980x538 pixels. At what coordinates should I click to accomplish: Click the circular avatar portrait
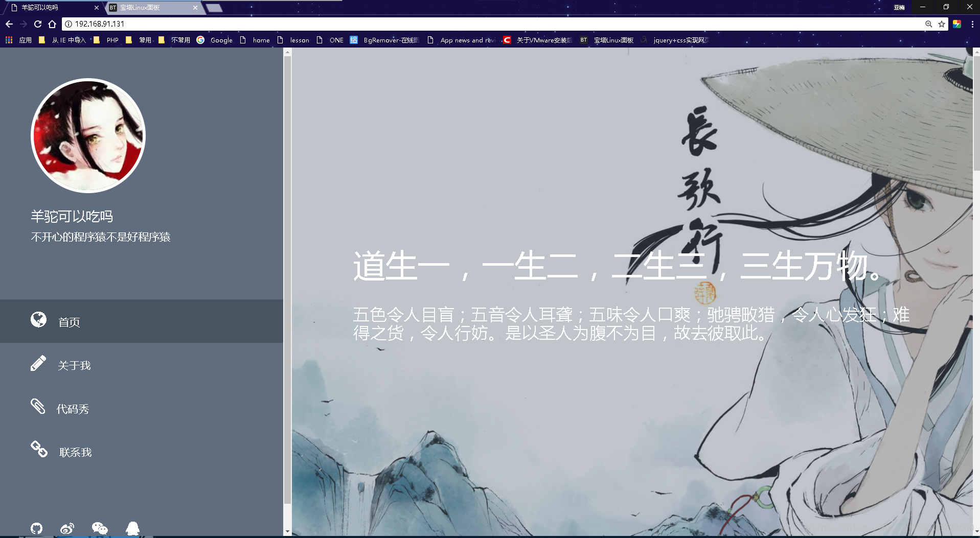[x=88, y=135]
